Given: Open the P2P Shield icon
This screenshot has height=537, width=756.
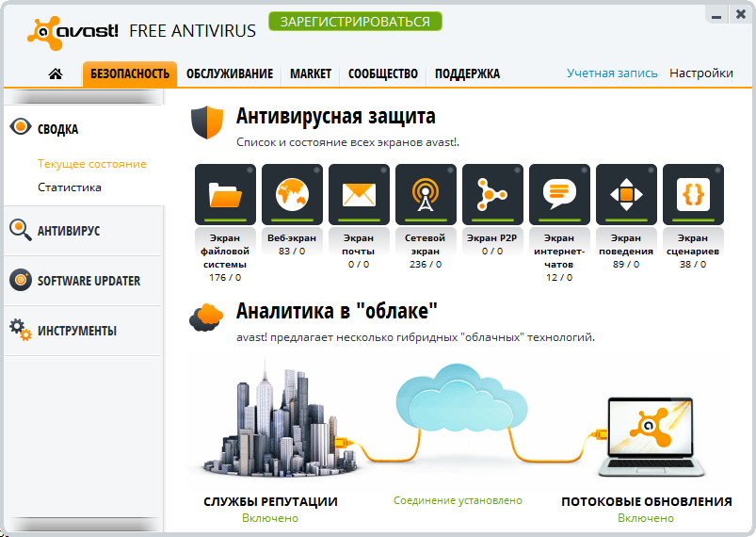Looking at the screenshot, I should point(492,194).
